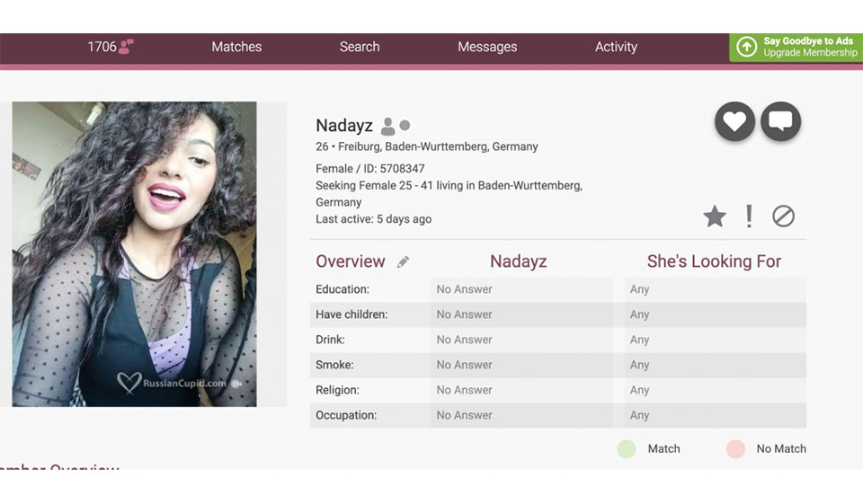
Task: Click the grey online status dot
Action: click(405, 127)
